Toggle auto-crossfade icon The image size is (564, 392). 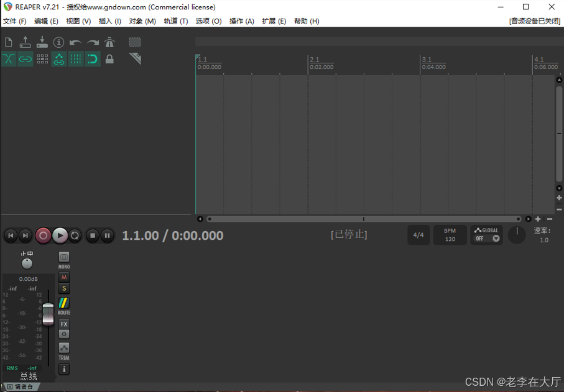pyautogui.click(x=9, y=59)
